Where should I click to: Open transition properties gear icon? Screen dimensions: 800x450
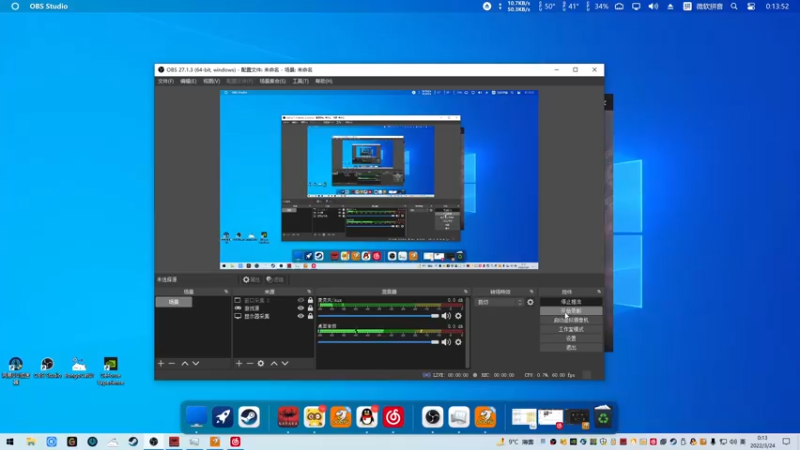531,302
